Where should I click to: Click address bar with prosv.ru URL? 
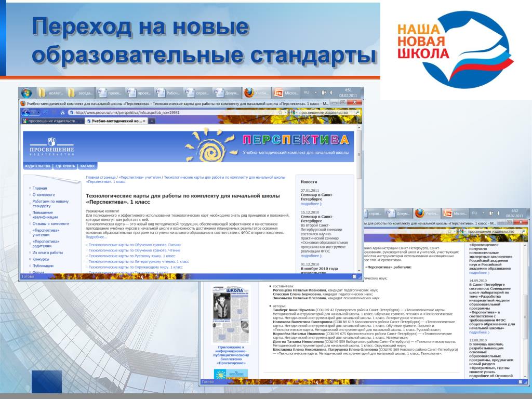tap(177, 112)
